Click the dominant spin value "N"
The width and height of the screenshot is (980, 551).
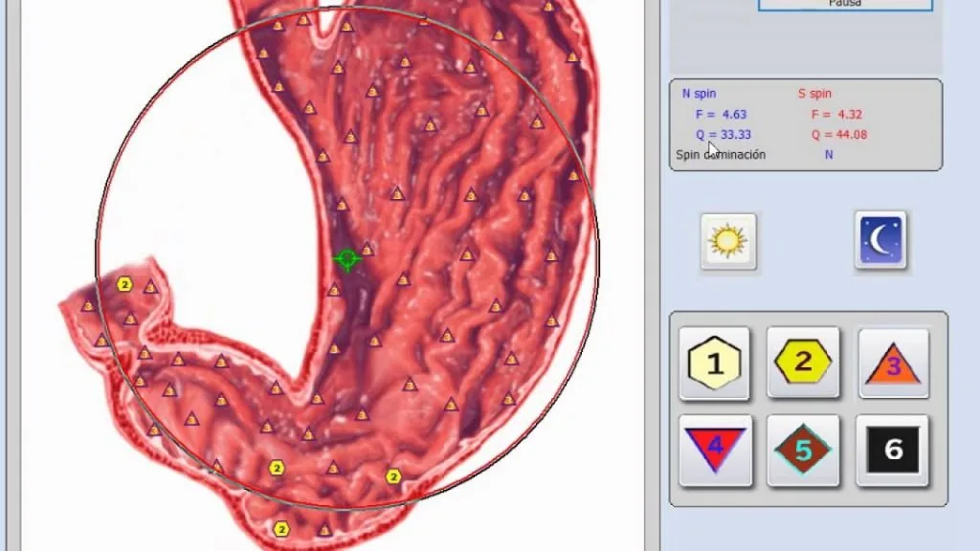(829, 154)
